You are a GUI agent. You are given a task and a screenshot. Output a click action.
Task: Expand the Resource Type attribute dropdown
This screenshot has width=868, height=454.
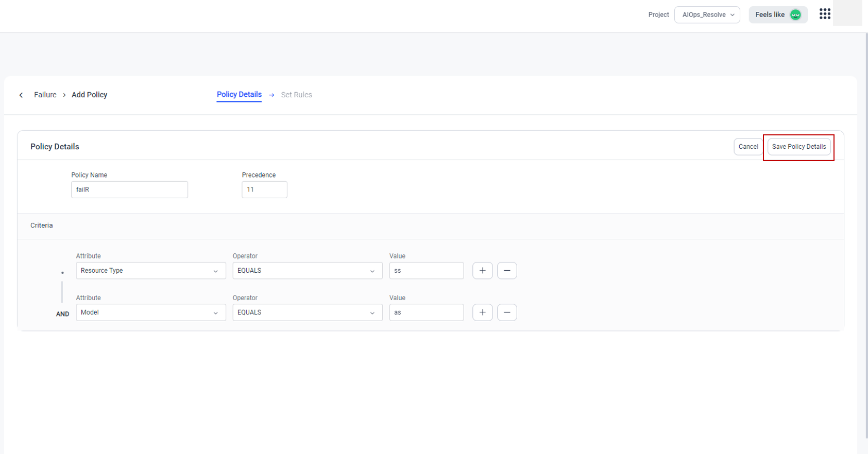click(150, 271)
